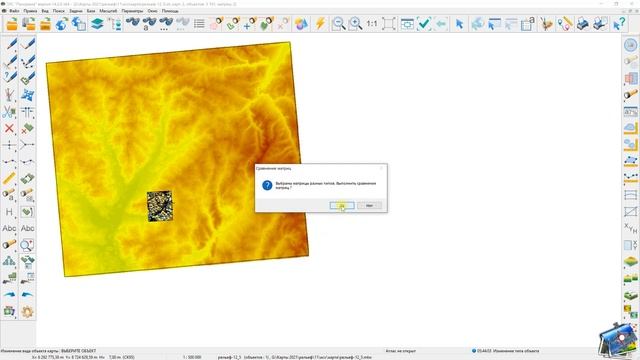
Task: Fit whole map in window icon
Action: coord(389,24)
